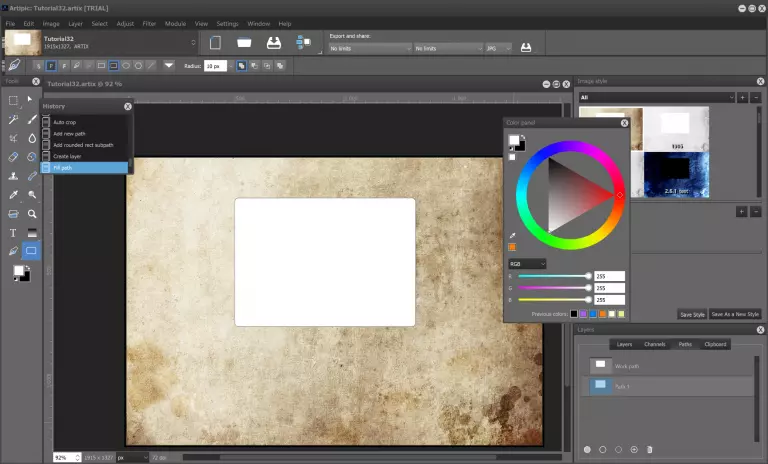Open the RGB color model dropdown

[x=527, y=264]
